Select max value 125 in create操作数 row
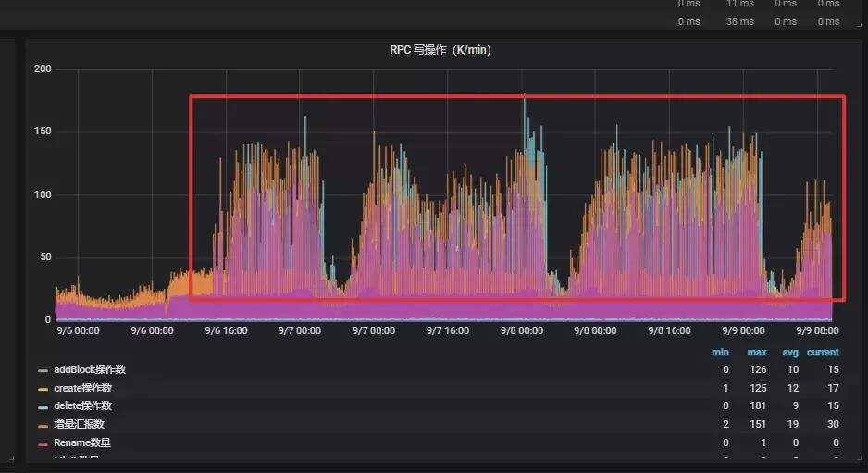The image size is (868, 473). coord(758,388)
